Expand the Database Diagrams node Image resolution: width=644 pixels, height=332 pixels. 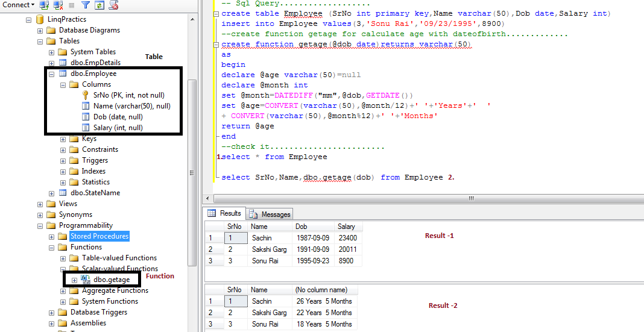point(40,31)
